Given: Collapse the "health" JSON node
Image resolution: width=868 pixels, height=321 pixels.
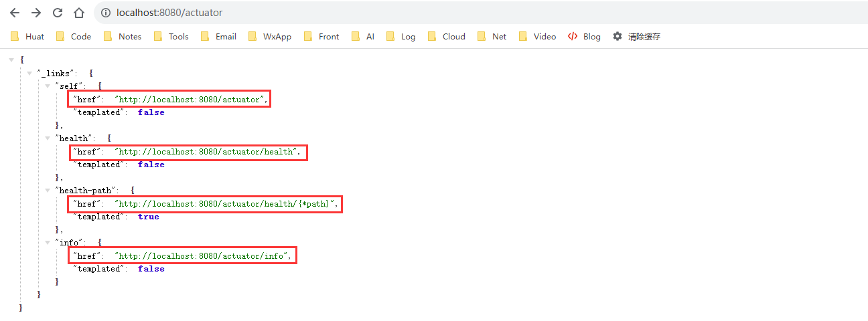Looking at the screenshot, I should [48, 138].
